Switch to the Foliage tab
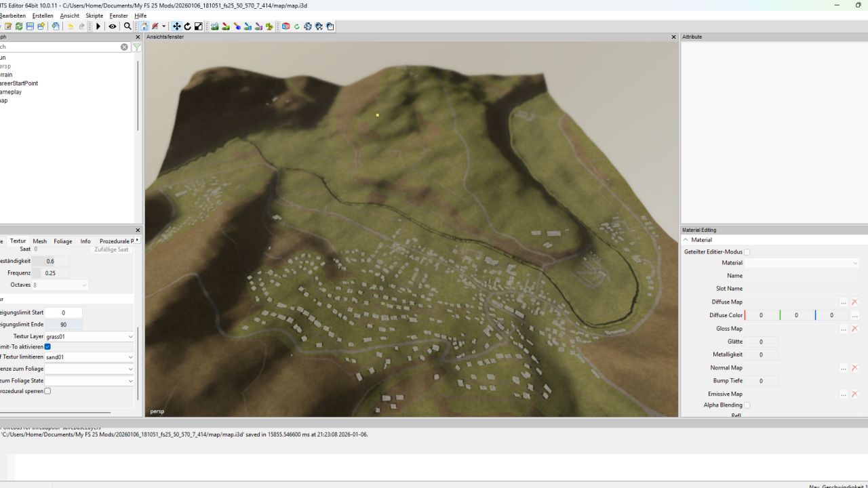The image size is (868, 488). click(x=63, y=241)
